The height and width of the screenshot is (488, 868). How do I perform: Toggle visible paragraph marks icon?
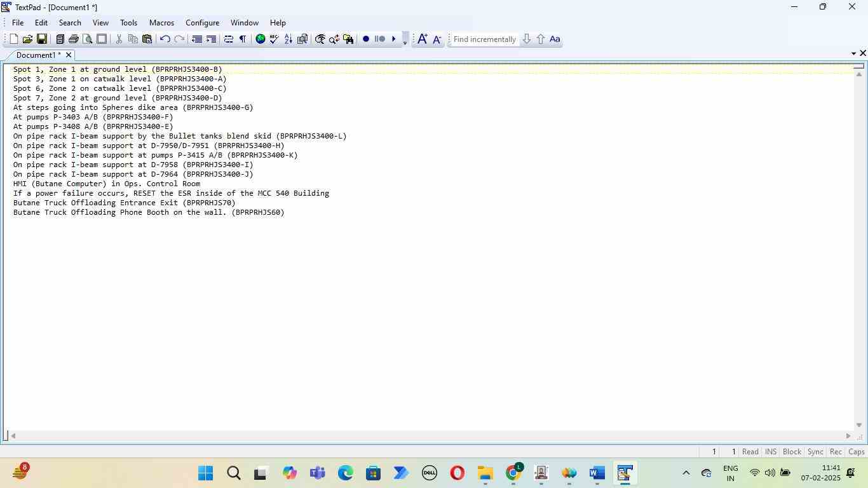[x=243, y=39]
